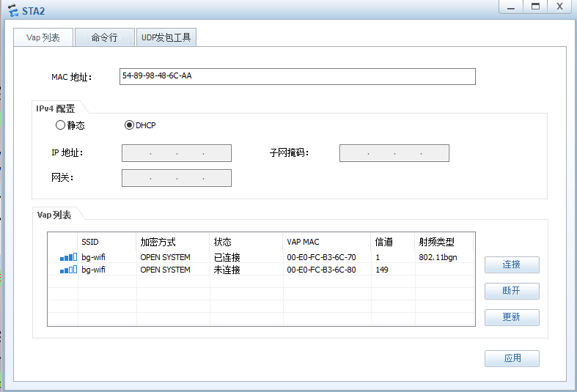Viewport: 577px width, 392px height.
Task: Click the 状态 column header
Action: (x=246, y=242)
